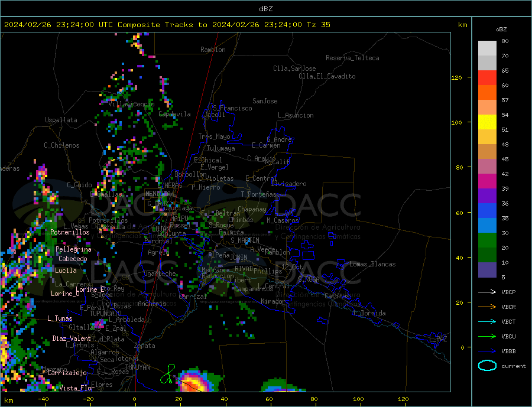Select the dark slate 5-10 dBZ swatch
This screenshot has height=407, width=532.
point(487,270)
